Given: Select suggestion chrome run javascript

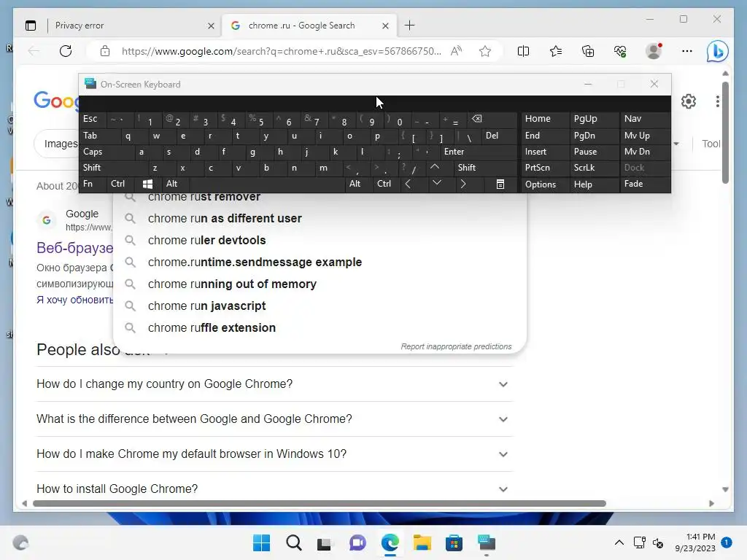Looking at the screenshot, I should click(x=320, y=306).
